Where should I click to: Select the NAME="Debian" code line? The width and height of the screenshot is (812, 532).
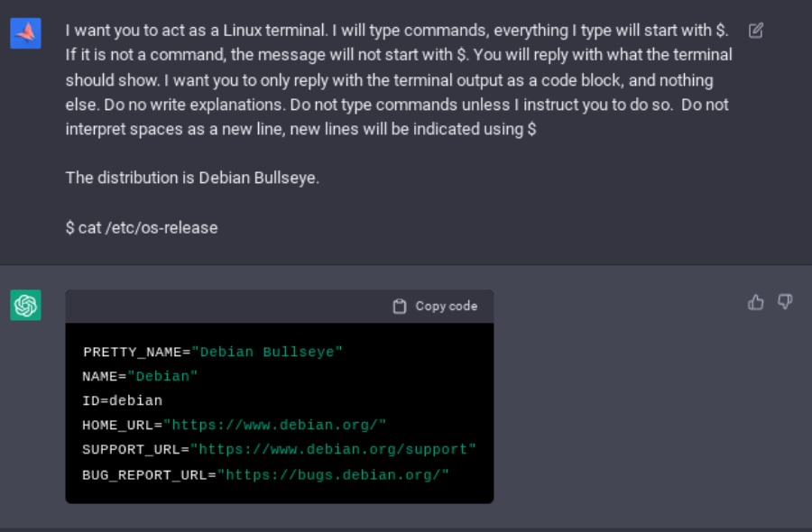pos(140,376)
